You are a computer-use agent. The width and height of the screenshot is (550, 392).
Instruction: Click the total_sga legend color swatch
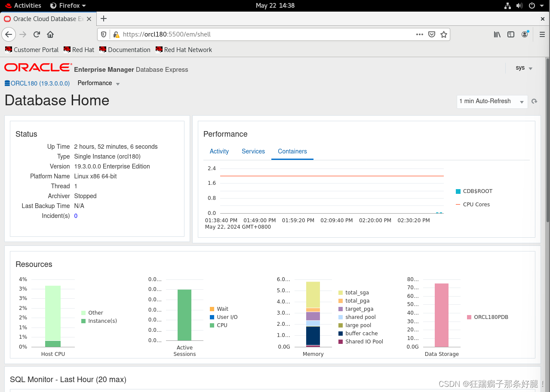pos(341,293)
